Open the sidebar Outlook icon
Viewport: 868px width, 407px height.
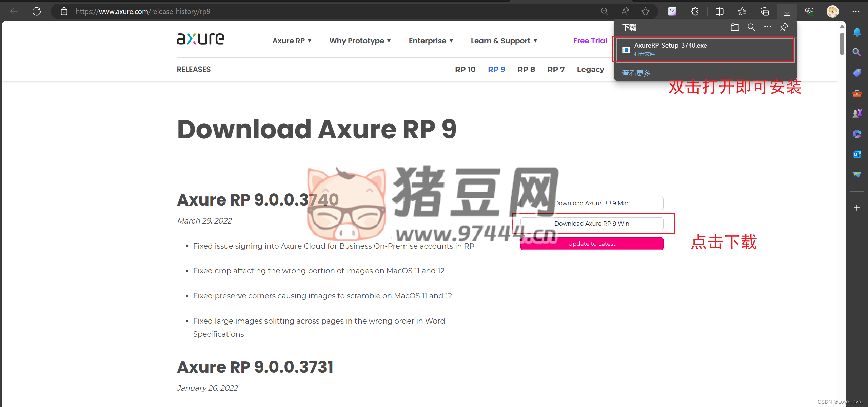tap(857, 154)
